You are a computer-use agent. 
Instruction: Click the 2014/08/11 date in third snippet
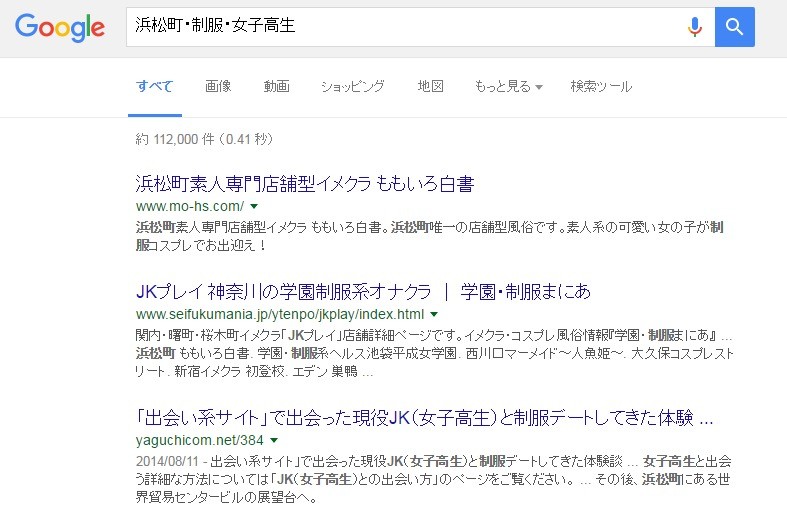(167, 461)
